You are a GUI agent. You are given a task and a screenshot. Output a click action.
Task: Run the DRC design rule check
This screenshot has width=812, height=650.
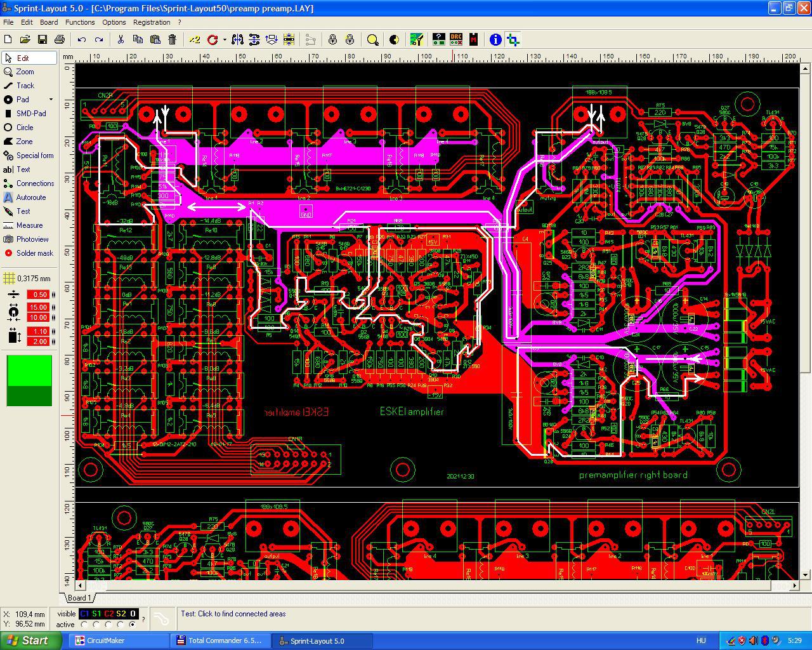456,39
